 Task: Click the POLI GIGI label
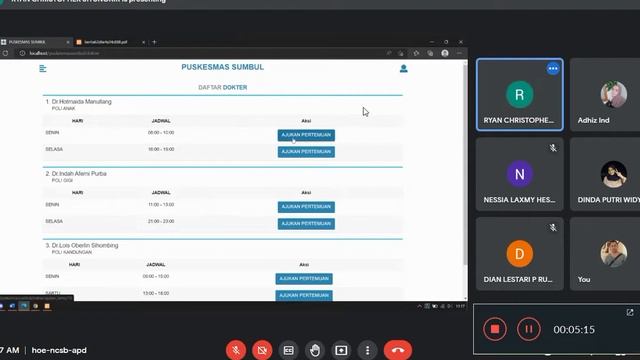(62, 180)
